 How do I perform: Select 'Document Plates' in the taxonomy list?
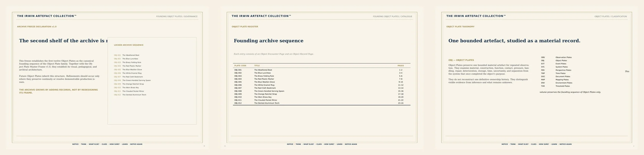coord(563,77)
